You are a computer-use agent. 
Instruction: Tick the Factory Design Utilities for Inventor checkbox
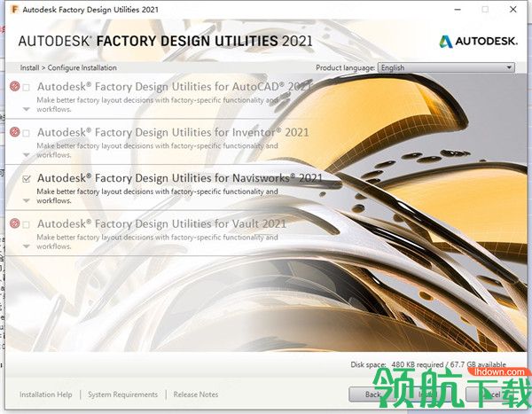(27, 133)
